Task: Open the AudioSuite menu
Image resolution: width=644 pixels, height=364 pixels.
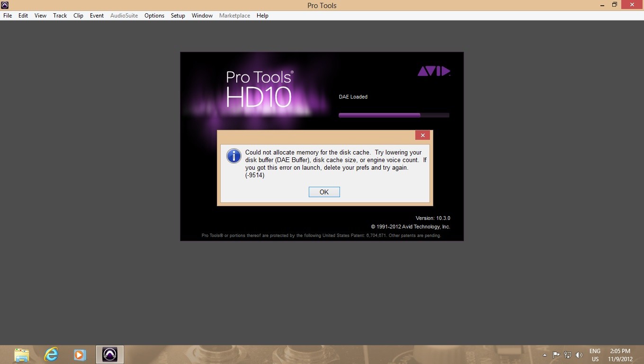Action: click(124, 16)
